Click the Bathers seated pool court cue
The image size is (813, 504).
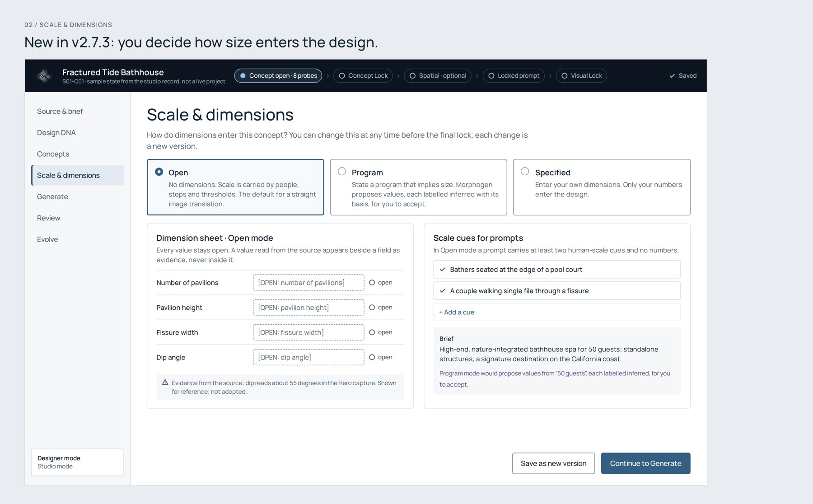[557, 270]
